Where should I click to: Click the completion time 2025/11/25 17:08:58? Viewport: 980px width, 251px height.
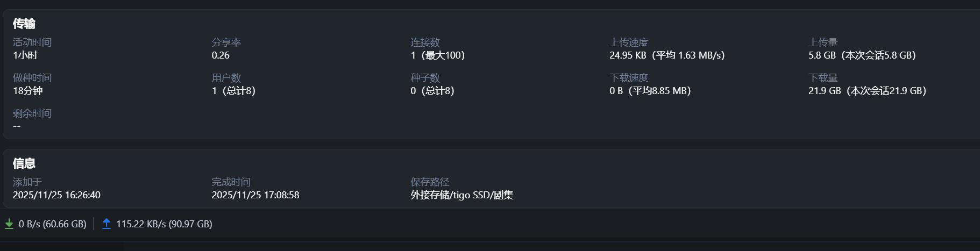pyautogui.click(x=255, y=195)
